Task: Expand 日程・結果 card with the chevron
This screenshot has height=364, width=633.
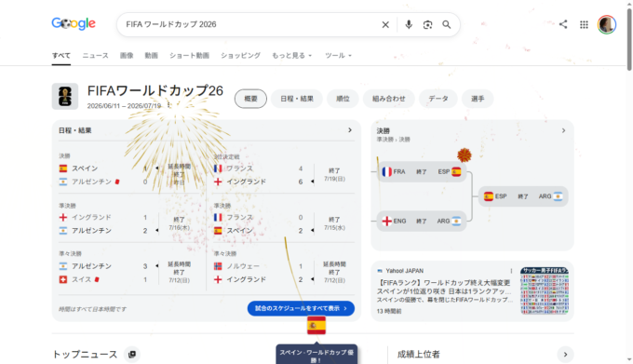Action: coord(350,130)
